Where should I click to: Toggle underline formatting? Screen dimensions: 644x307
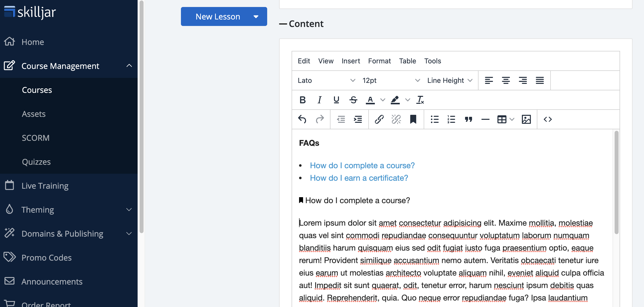[x=336, y=100]
